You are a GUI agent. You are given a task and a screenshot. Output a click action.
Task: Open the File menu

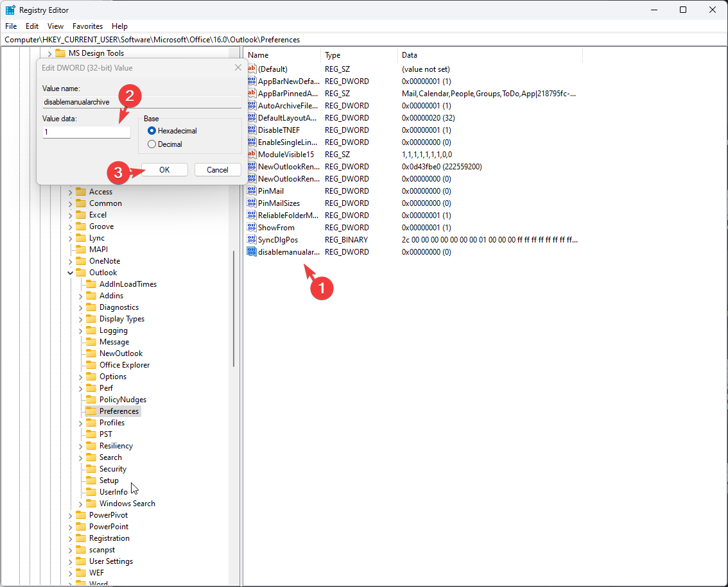pos(11,26)
